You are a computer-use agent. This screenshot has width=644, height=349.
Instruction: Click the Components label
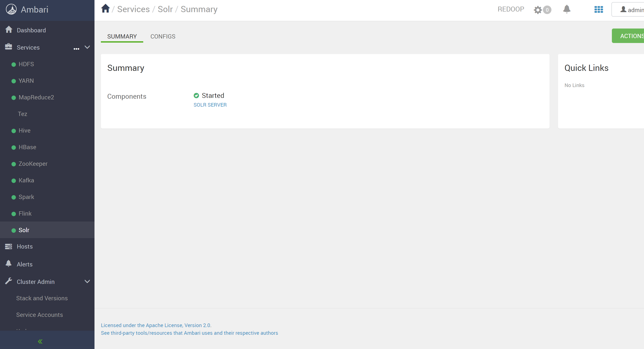(127, 96)
